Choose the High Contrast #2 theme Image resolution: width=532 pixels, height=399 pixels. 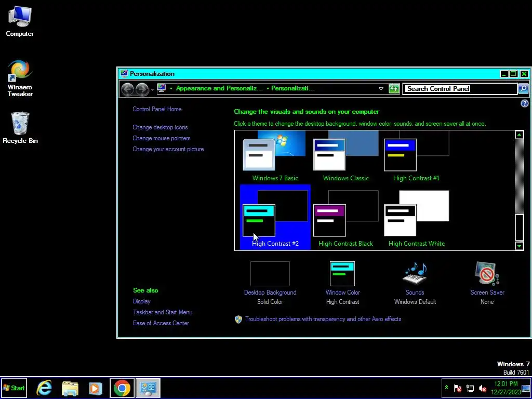(275, 217)
